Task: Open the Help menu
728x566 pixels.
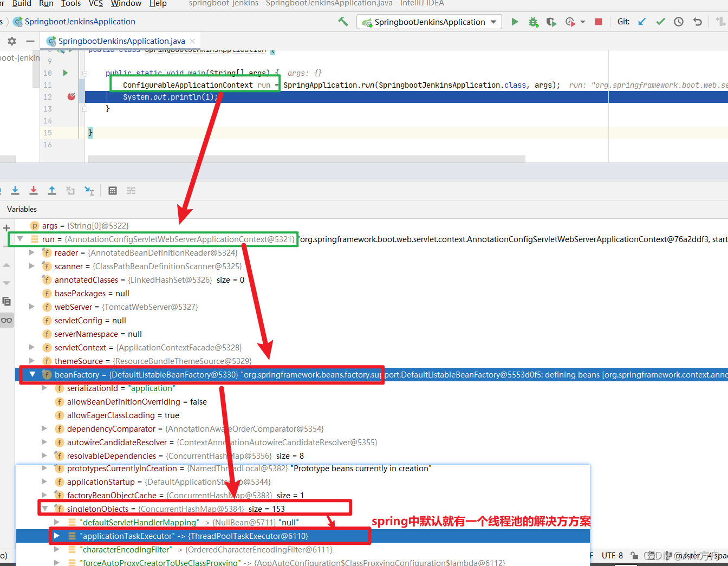Action: pyautogui.click(x=158, y=4)
